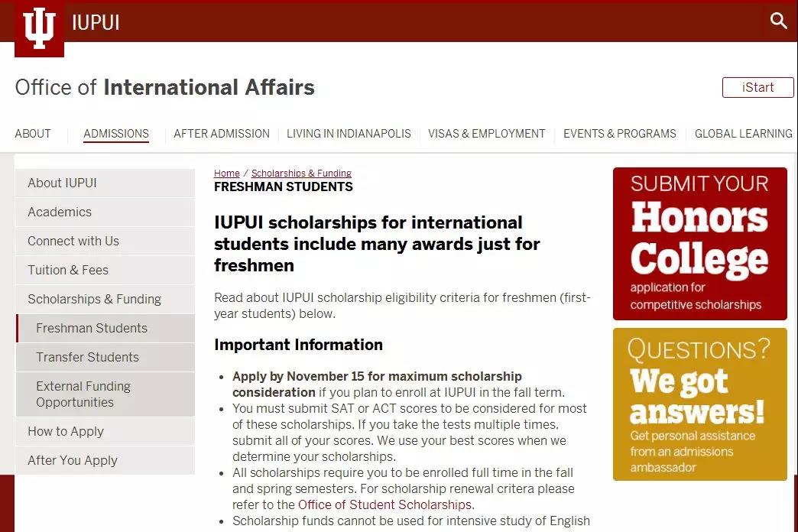Open Tuition & Fees sidebar item
Image resolution: width=798 pixels, height=532 pixels.
pos(68,270)
